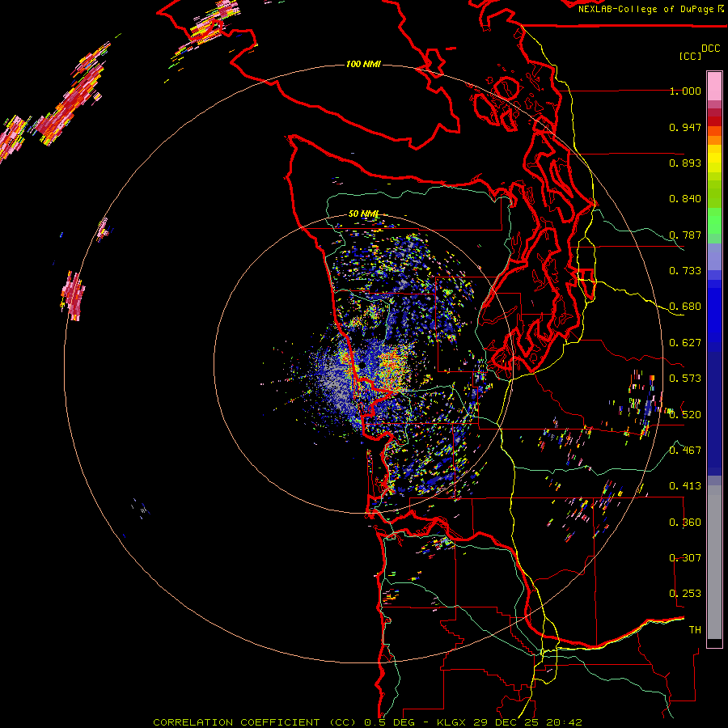Image resolution: width=728 pixels, height=728 pixels.
Task: Select the 0.253 legend value
Action: [x=685, y=594]
